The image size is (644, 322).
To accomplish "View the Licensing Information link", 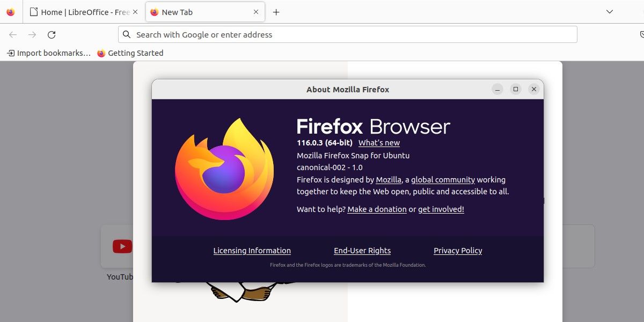I will pyautogui.click(x=252, y=251).
